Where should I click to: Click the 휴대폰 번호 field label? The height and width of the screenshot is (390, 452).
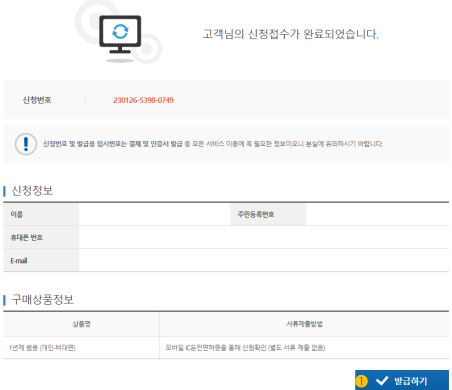click(x=26, y=237)
